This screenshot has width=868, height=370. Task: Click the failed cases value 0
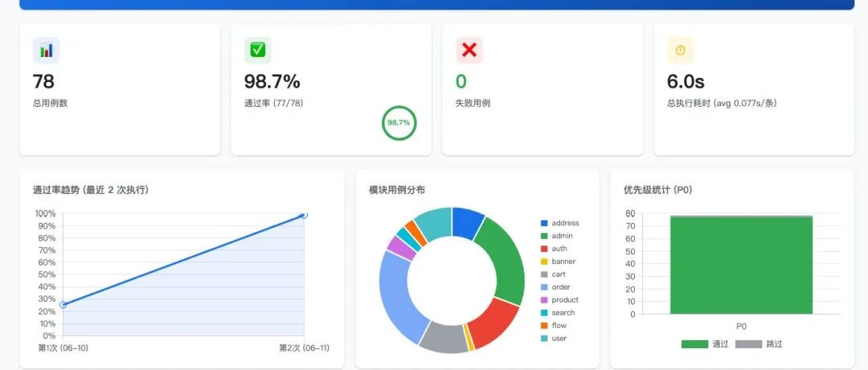[x=461, y=82]
